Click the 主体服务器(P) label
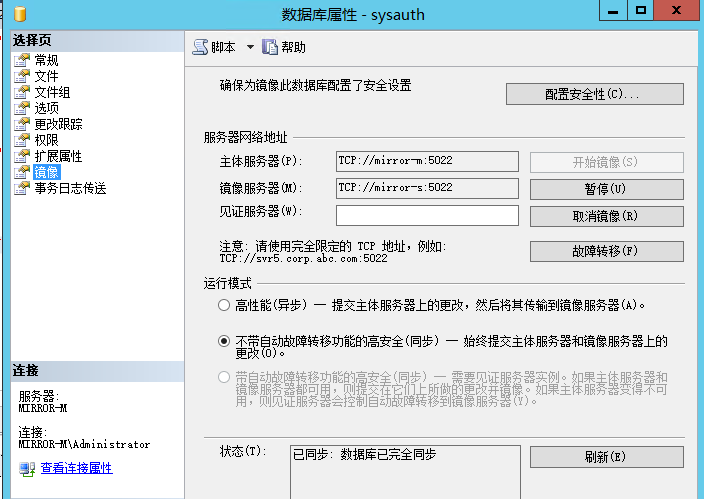Image resolution: width=704 pixels, height=499 pixels. pos(261,161)
